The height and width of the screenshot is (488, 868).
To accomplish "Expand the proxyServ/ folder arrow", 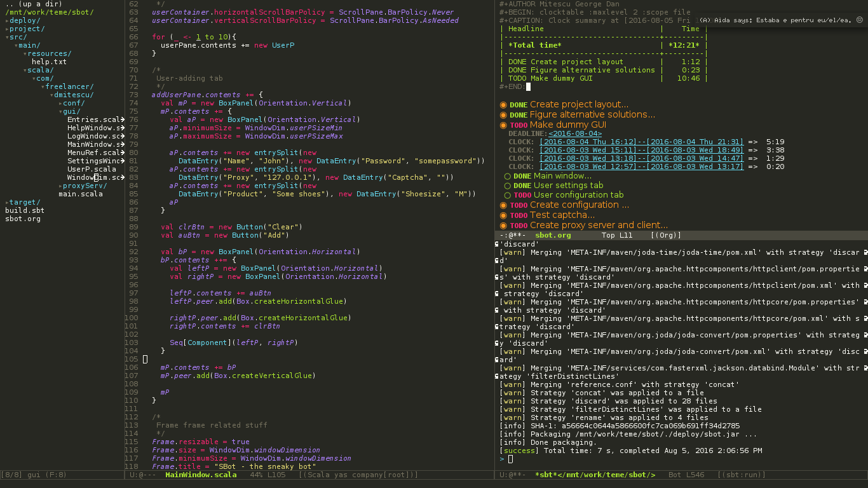I will (60, 186).
